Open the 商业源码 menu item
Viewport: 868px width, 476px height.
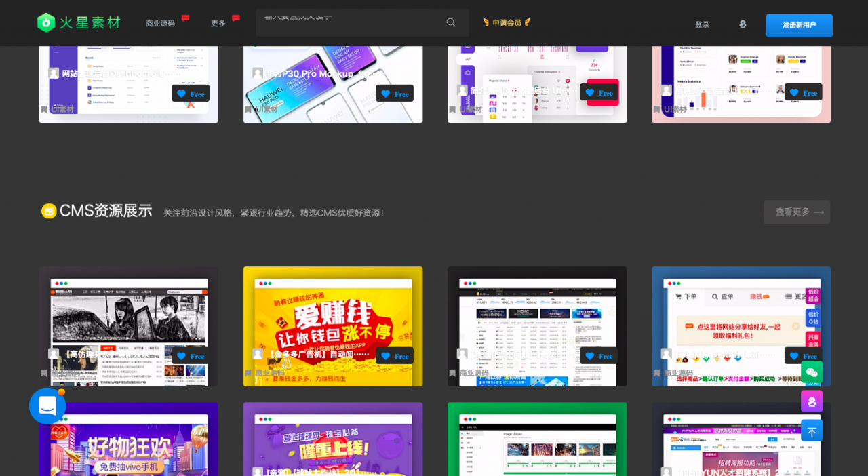pos(161,22)
